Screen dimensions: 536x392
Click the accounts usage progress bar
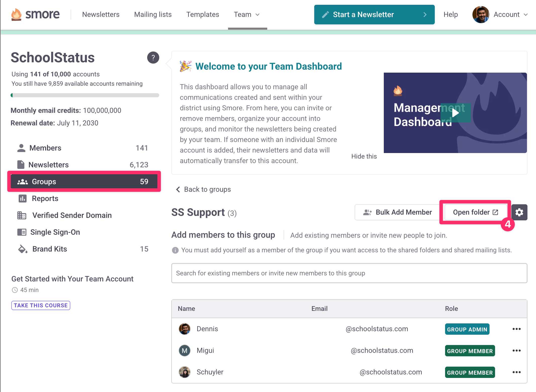coord(85,95)
